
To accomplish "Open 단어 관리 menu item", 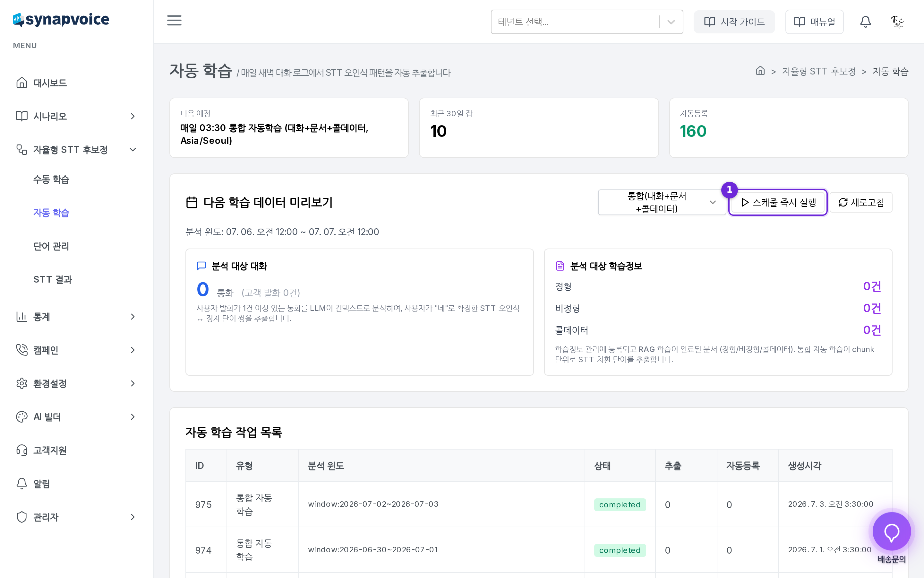I will pyautogui.click(x=51, y=246).
